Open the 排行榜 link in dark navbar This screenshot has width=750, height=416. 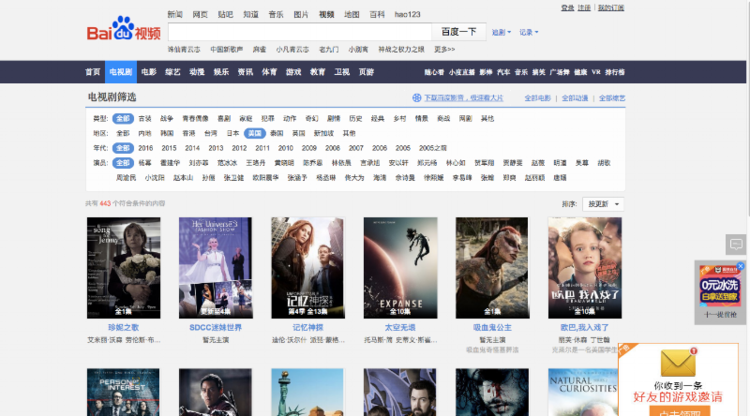coord(615,72)
